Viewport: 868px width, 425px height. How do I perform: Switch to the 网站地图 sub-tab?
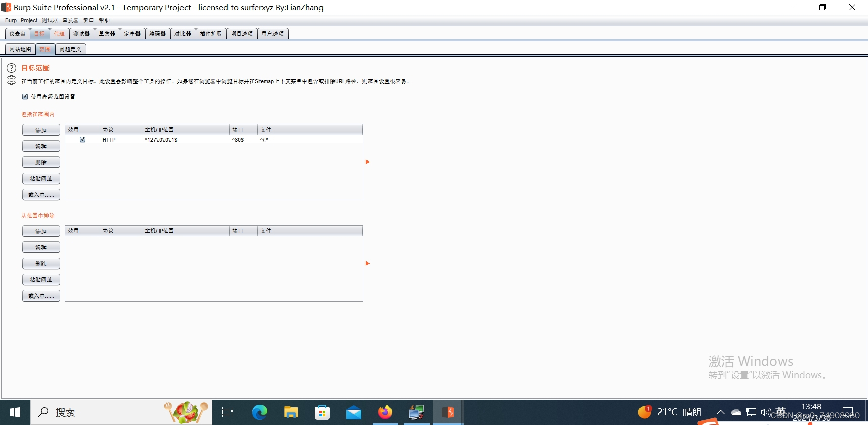pos(20,49)
